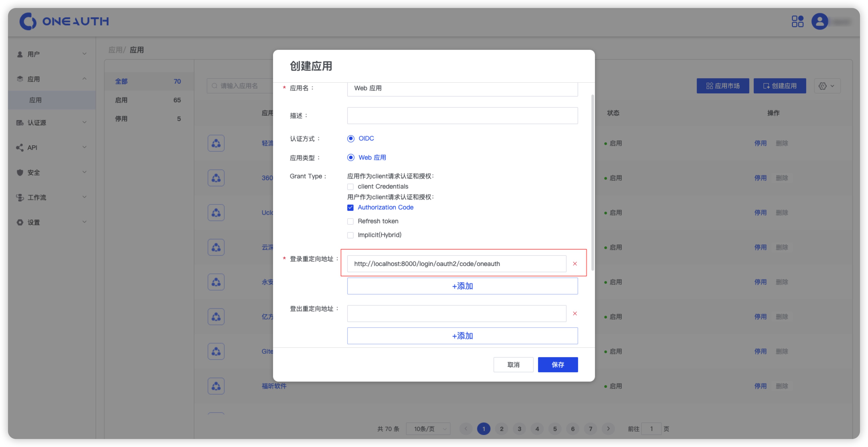Click the 描述 input field
This screenshot has width=868, height=447.
[x=462, y=116]
